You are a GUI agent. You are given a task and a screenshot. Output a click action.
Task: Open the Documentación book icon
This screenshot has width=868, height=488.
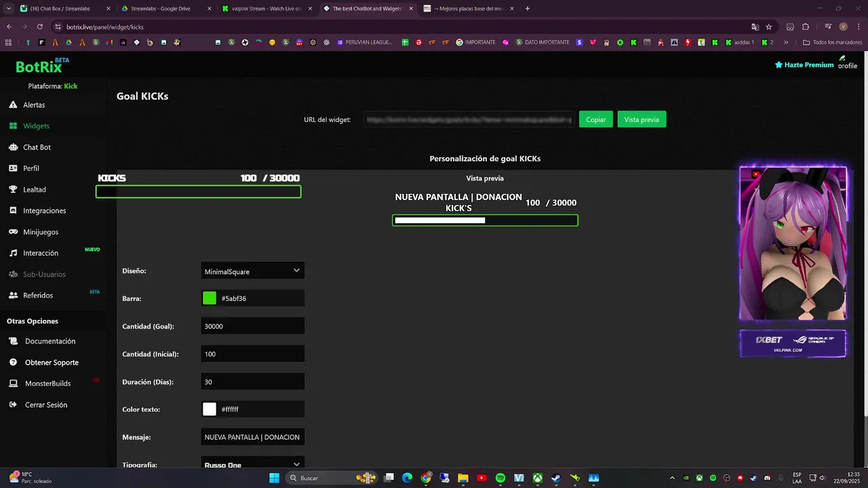[13, 342]
